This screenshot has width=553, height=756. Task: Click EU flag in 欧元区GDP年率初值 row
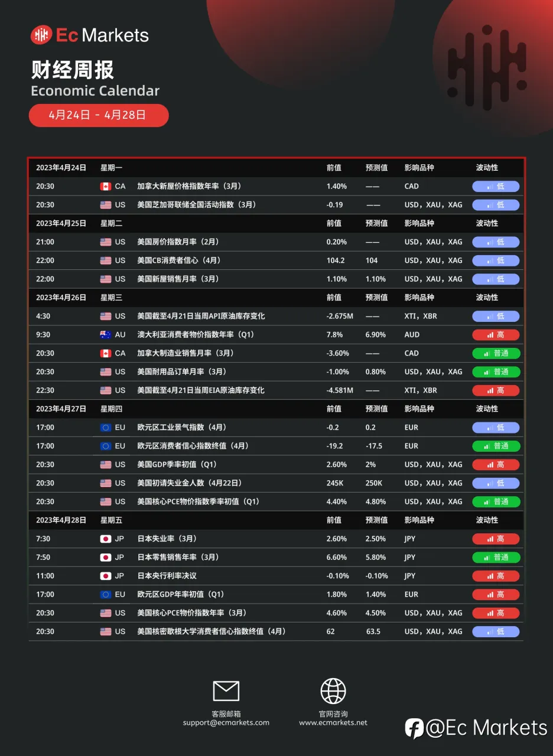pyautogui.click(x=106, y=595)
